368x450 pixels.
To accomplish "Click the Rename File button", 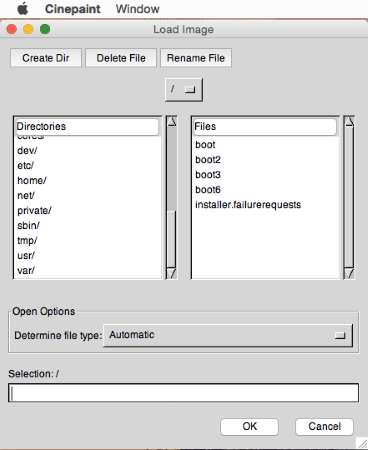I will point(196,58).
